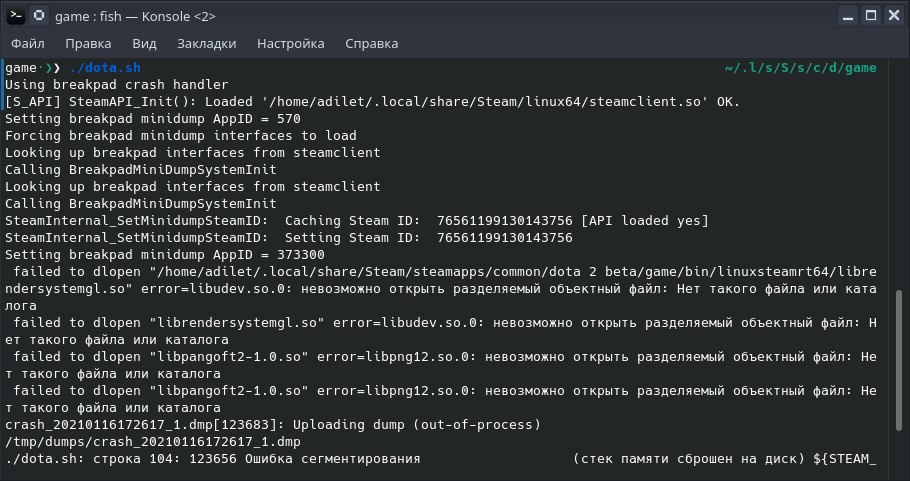
Task: Click 'Setting breakpad minidump AppID = 570'
Action: click(x=153, y=119)
